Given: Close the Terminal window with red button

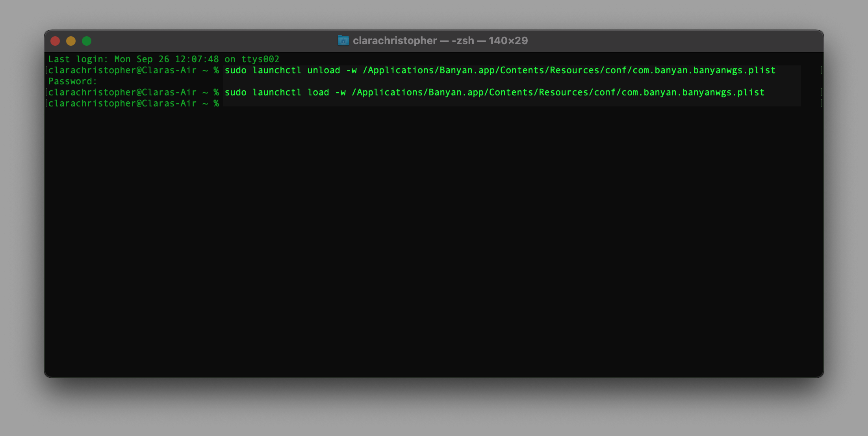Looking at the screenshot, I should 55,41.
